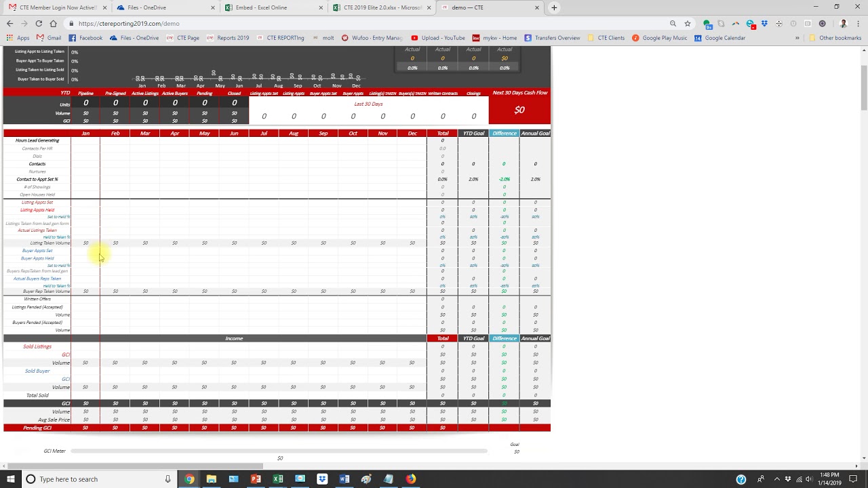Open File Explorer from the taskbar

212,479
